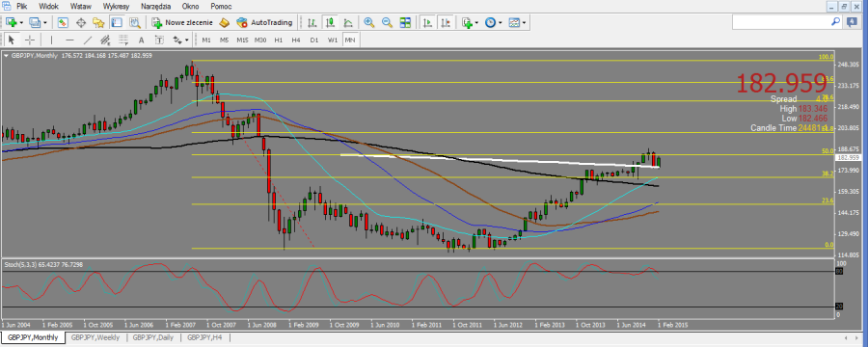Switch to line chart display
This screenshot has height=347, width=868.
click(347, 23)
